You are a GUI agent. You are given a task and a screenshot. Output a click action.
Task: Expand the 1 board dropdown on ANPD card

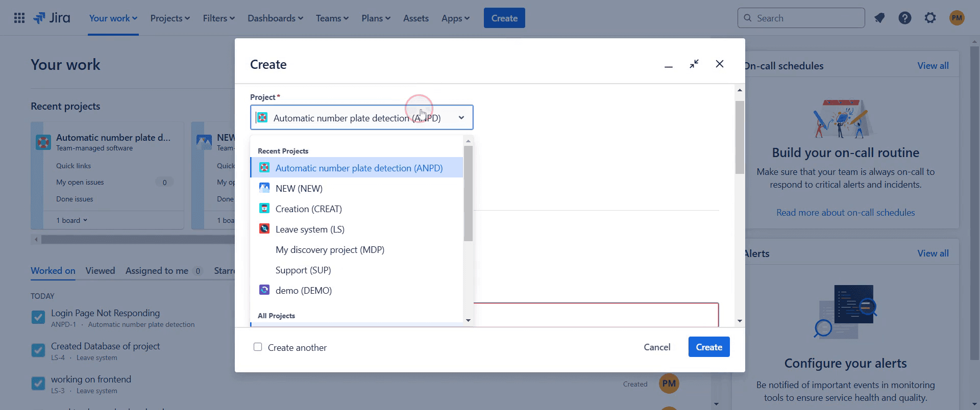[72, 220]
